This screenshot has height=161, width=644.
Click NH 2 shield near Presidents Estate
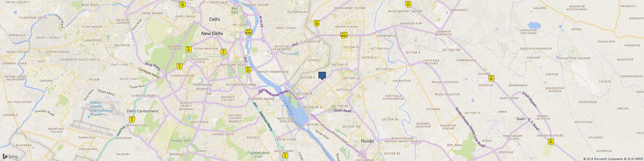(x=223, y=52)
